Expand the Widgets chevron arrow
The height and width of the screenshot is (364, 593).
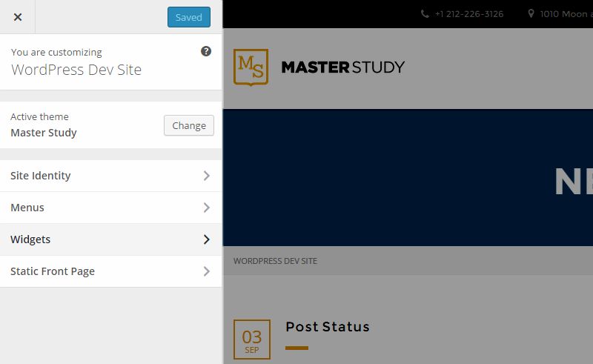[206, 239]
